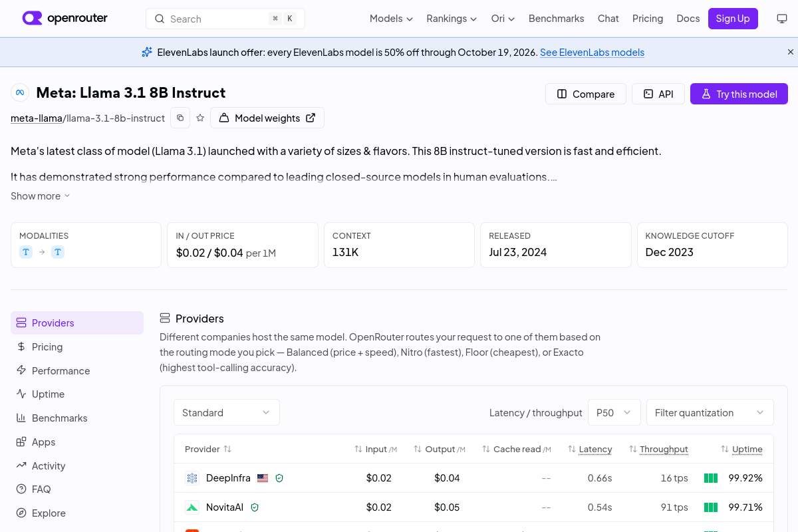Sort providers by Output price

[440, 449]
